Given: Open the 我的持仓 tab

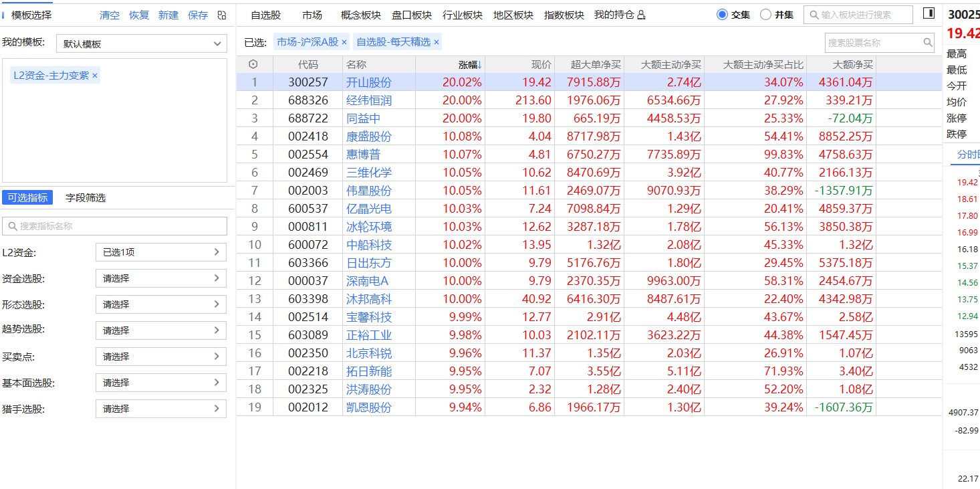Looking at the screenshot, I should pyautogui.click(x=614, y=15).
